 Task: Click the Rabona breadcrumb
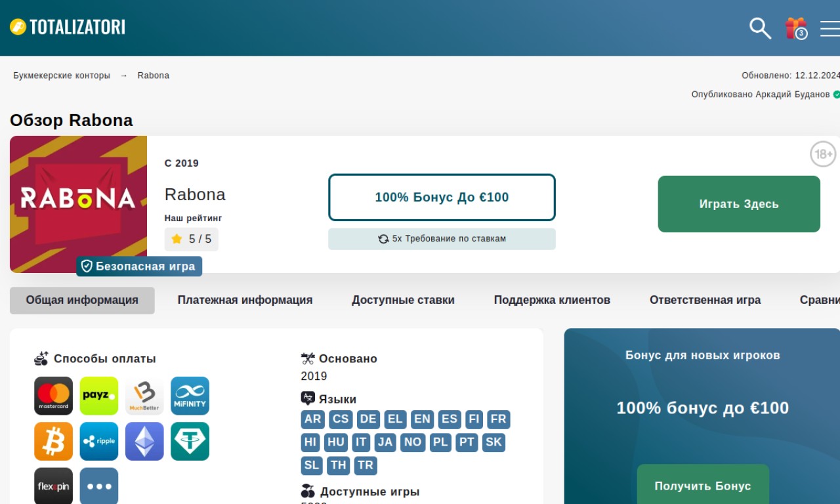click(x=154, y=75)
